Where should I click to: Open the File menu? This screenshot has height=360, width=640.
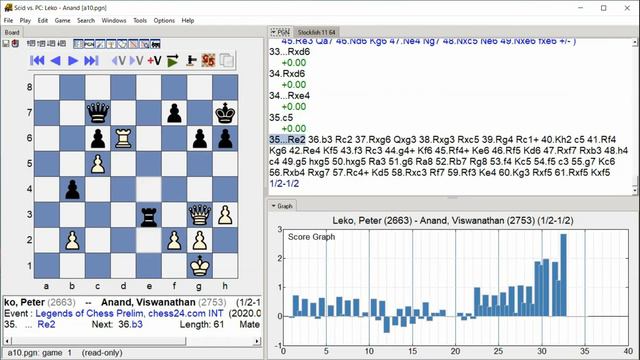[8, 20]
